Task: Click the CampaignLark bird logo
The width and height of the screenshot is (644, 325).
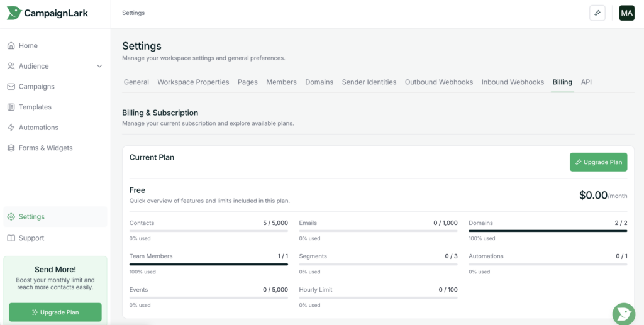Action: coord(14,13)
